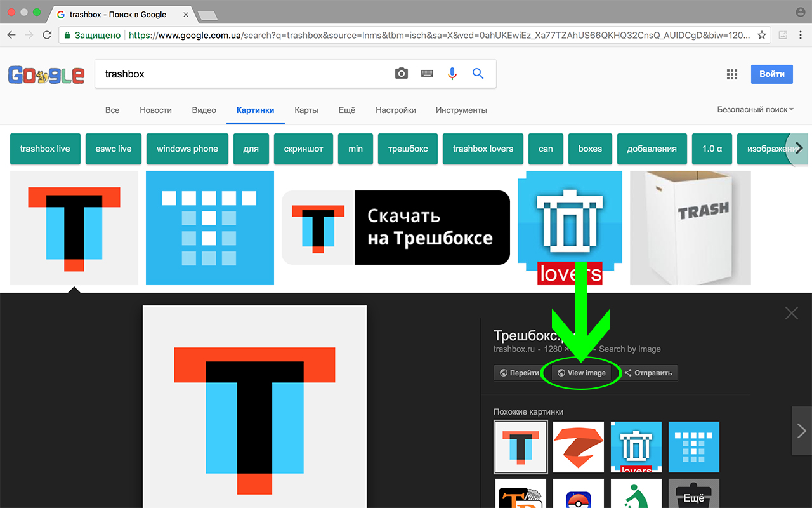Go back using browser back arrow

coord(11,35)
